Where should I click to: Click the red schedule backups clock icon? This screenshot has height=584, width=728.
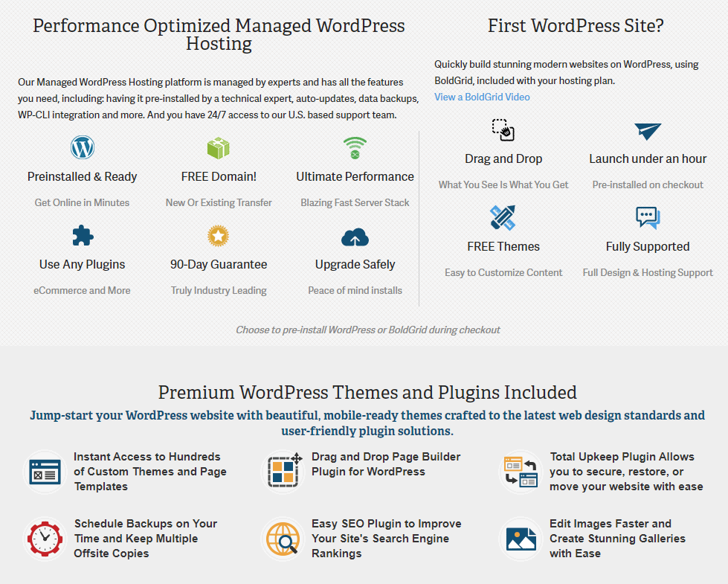(x=45, y=538)
